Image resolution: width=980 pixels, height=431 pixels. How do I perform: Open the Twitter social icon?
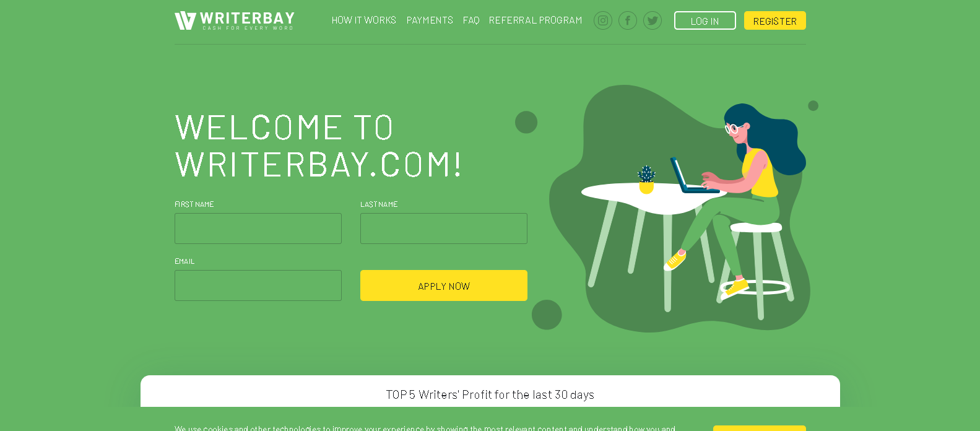tap(653, 20)
